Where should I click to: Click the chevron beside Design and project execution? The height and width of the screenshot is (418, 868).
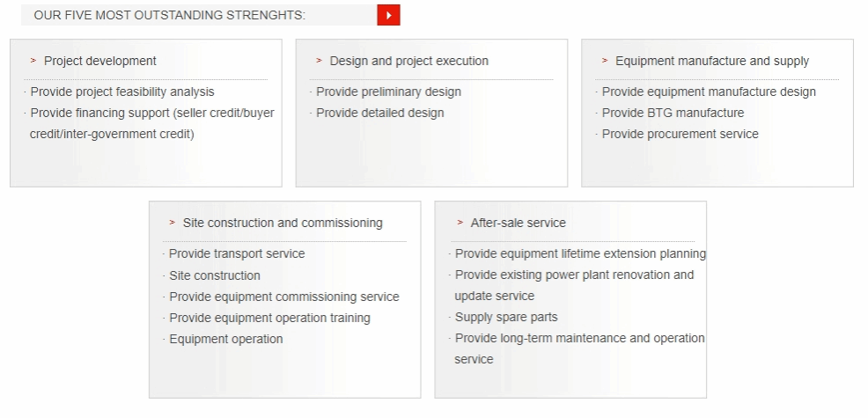pyautogui.click(x=319, y=61)
